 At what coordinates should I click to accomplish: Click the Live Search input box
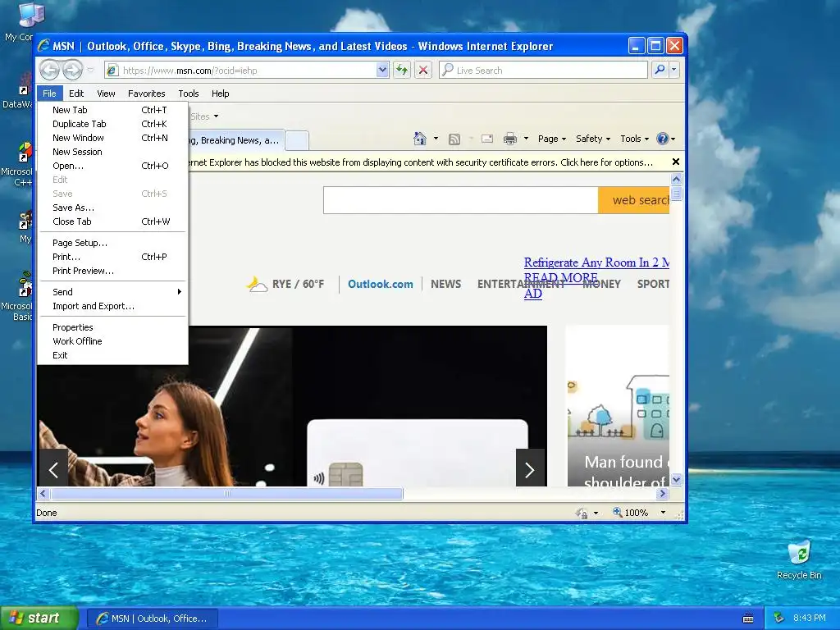[x=543, y=71]
